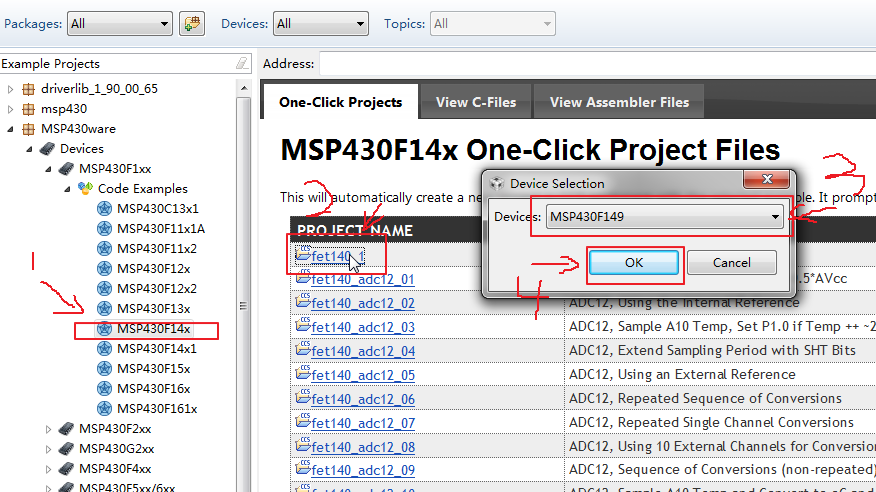Close the Device Selection dialog
Viewport: 876px width, 492px height.
(x=767, y=179)
